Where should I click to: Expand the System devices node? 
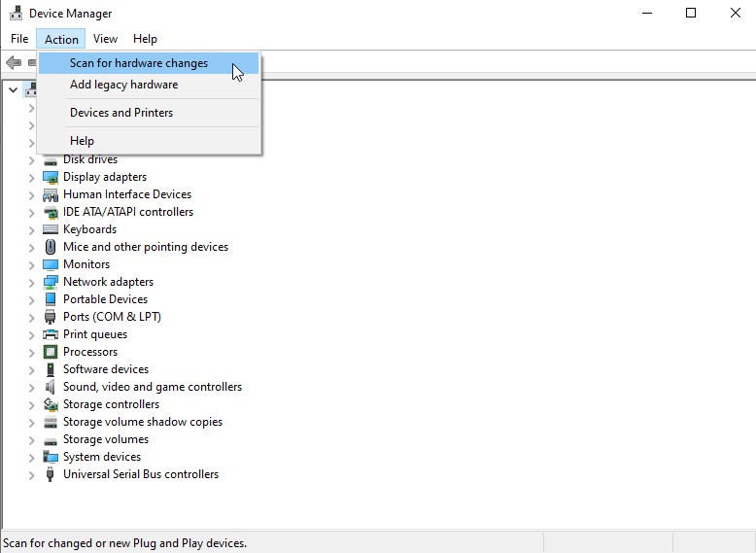coord(31,458)
